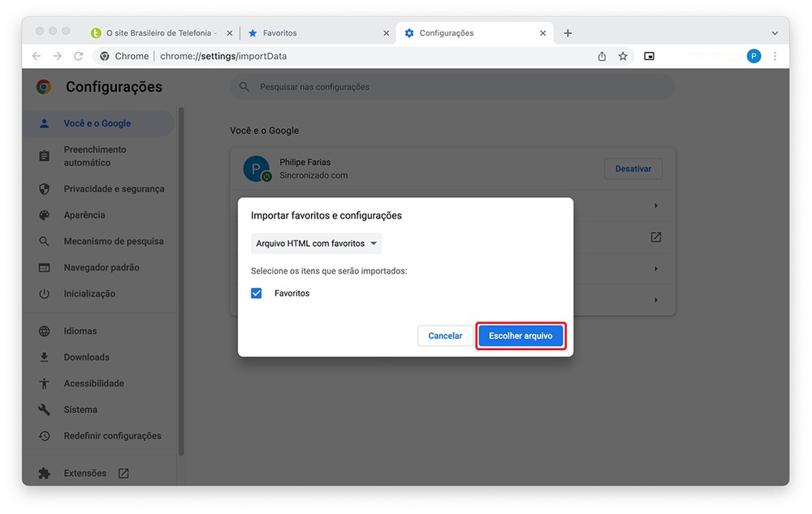This screenshot has height=514, width=812.
Task: Uncheck the Favoritos checkbox
Action: pos(257,293)
